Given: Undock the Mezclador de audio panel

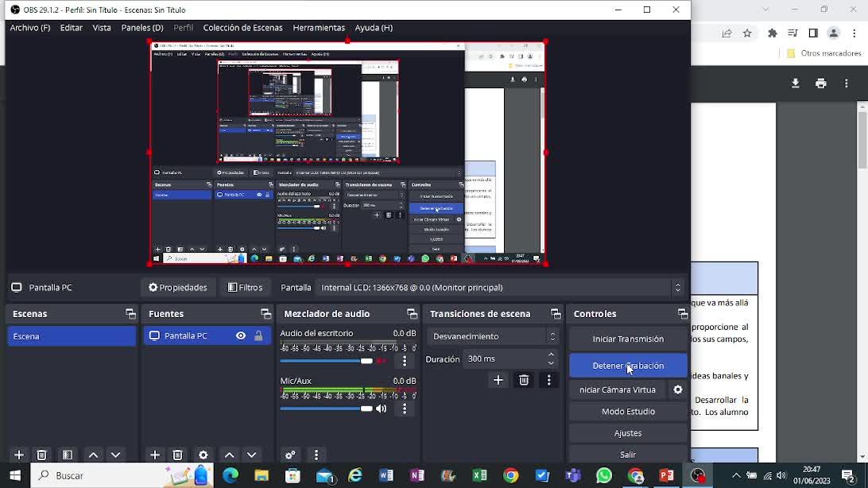Looking at the screenshot, I should tap(412, 314).
